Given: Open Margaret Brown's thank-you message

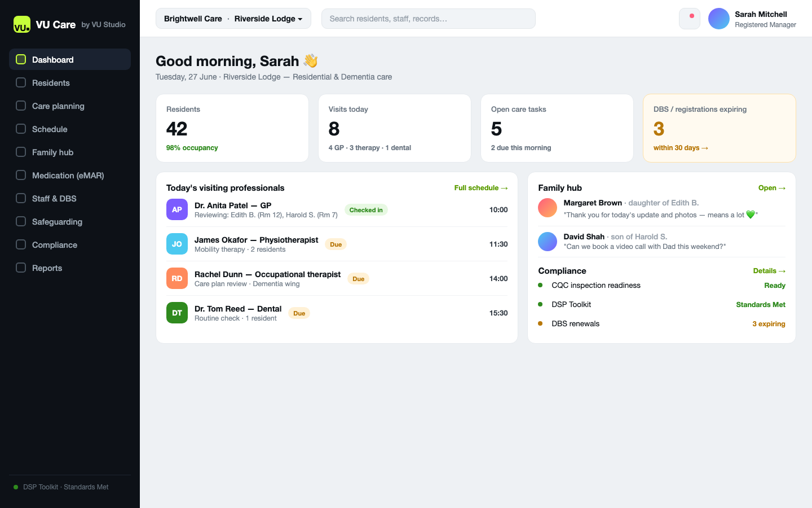Looking at the screenshot, I should (x=661, y=215).
